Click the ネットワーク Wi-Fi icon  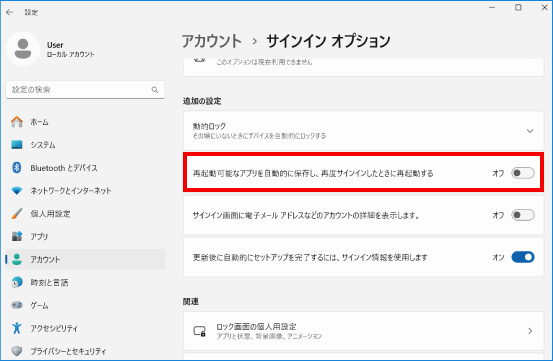click(x=17, y=191)
